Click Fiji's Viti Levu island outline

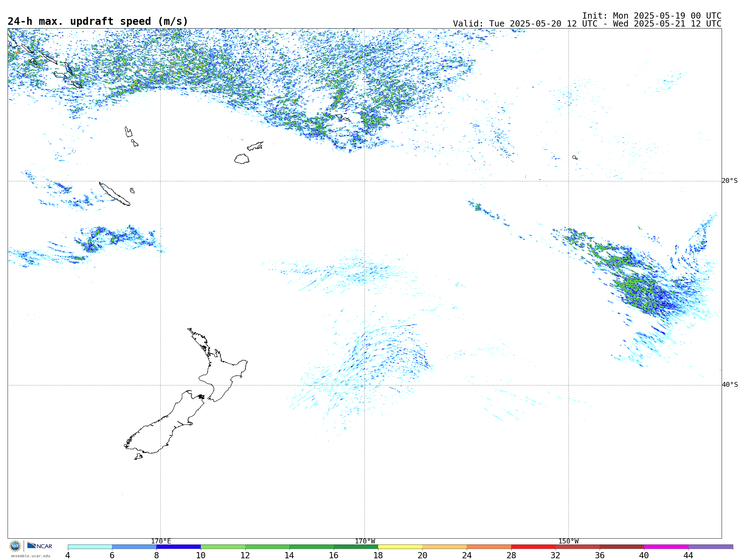coord(242,159)
